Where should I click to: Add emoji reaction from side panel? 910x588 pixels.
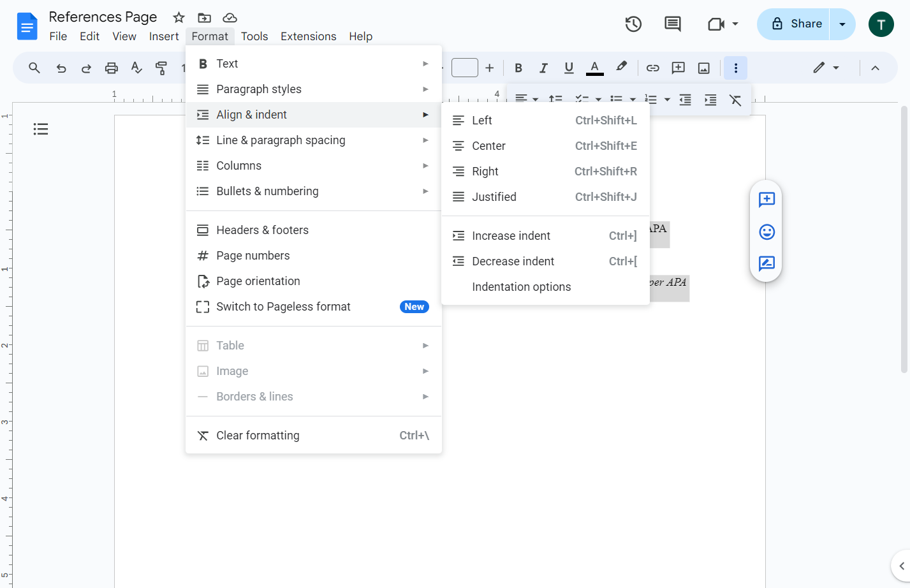pyautogui.click(x=767, y=232)
